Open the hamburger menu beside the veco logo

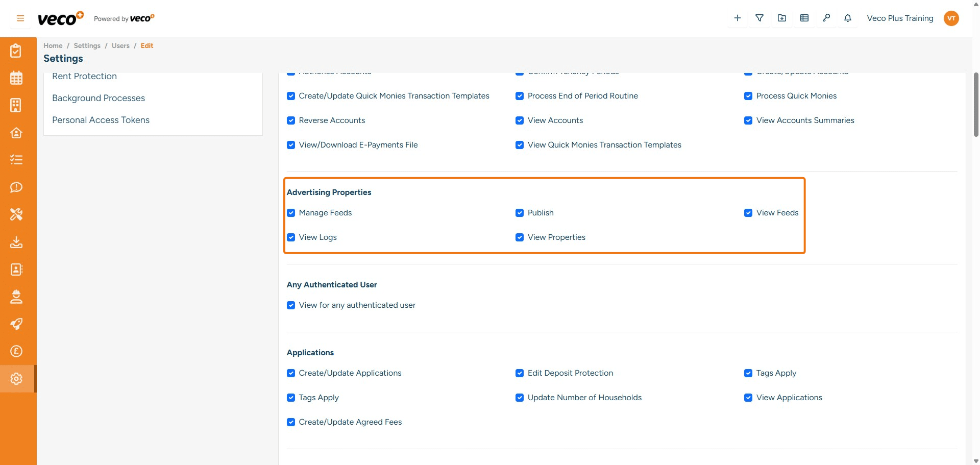tap(20, 18)
